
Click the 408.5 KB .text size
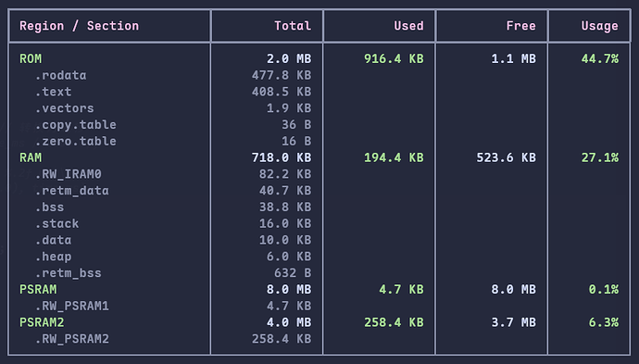(282, 92)
